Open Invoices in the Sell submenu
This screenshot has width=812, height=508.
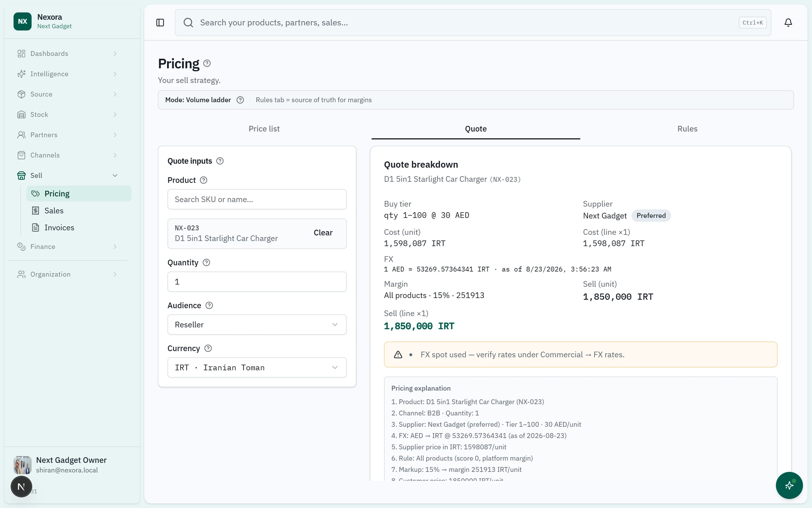coord(79,228)
